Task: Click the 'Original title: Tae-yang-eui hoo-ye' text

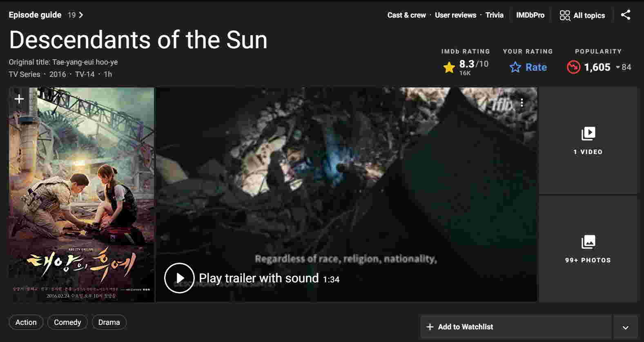Action: 63,62
